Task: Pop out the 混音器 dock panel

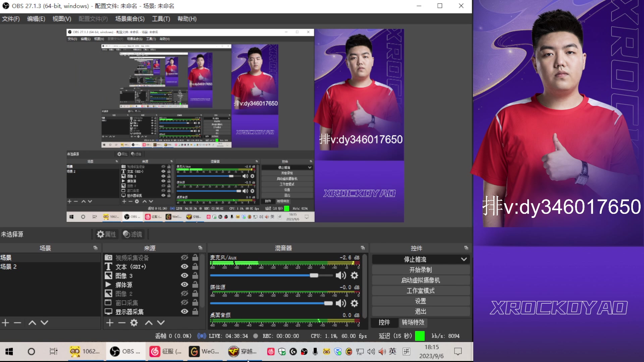Action: [x=363, y=248]
